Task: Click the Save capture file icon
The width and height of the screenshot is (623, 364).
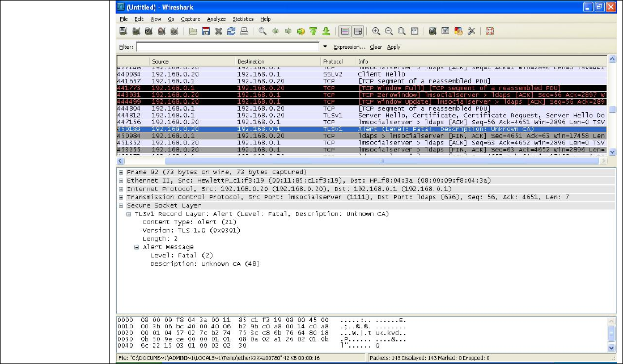Action: tap(206, 32)
